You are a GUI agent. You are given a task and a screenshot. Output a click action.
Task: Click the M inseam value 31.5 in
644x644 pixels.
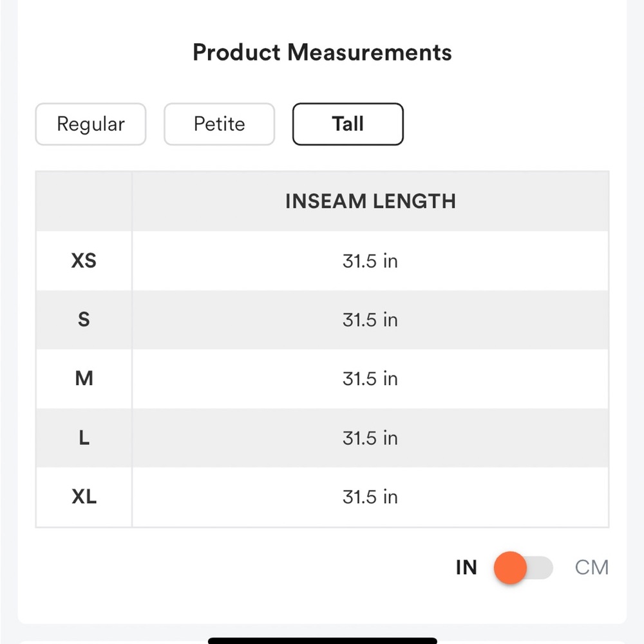click(370, 379)
